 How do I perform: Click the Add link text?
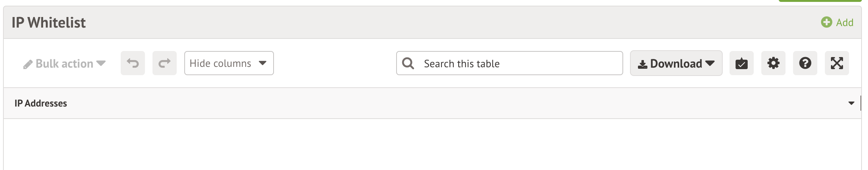coord(845,23)
